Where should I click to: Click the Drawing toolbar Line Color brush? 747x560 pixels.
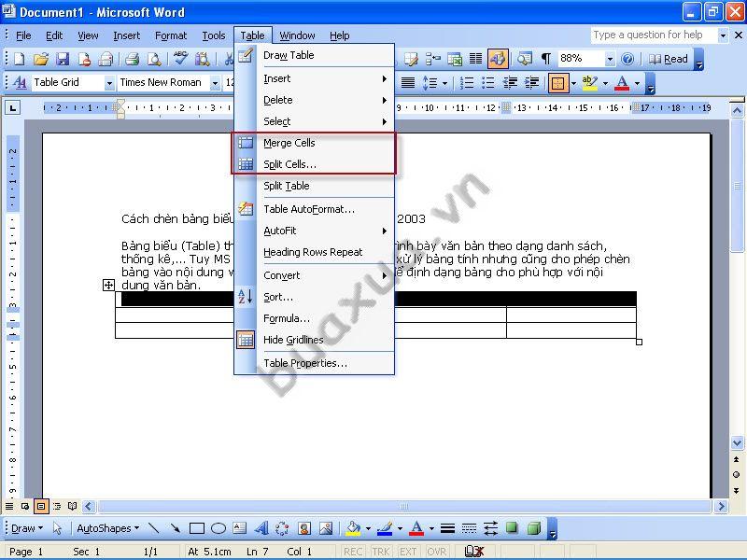(385, 527)
